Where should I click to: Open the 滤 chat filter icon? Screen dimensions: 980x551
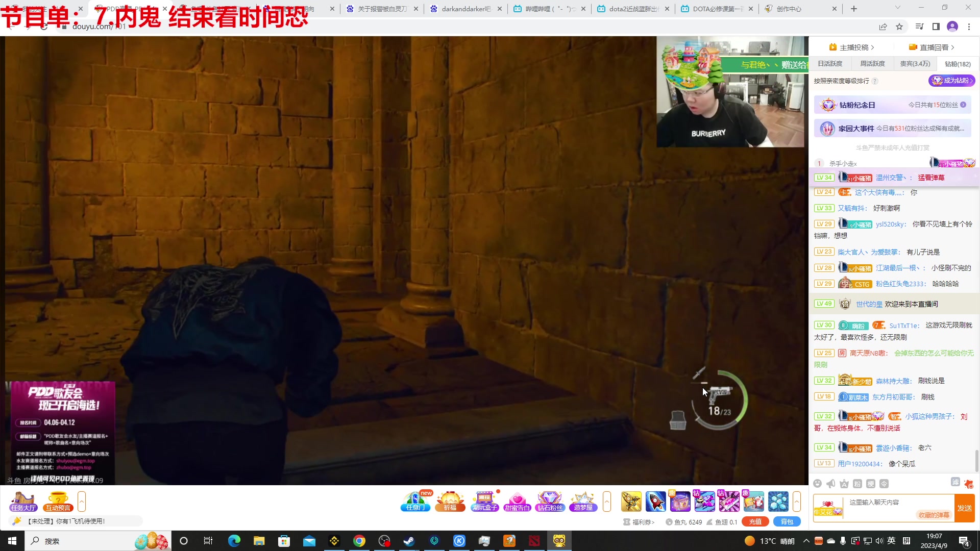click(x=955, y=482)
